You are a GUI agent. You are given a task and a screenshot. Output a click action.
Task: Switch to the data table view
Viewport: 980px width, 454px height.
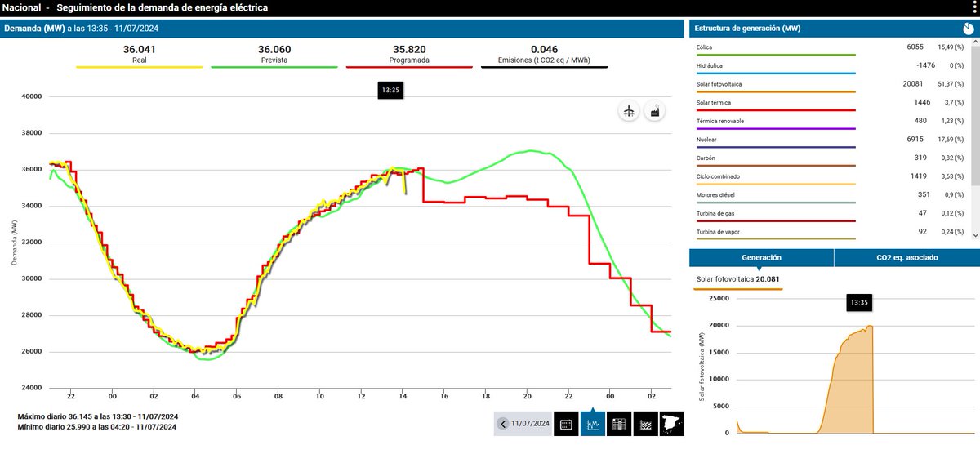[x=618, y=424]
